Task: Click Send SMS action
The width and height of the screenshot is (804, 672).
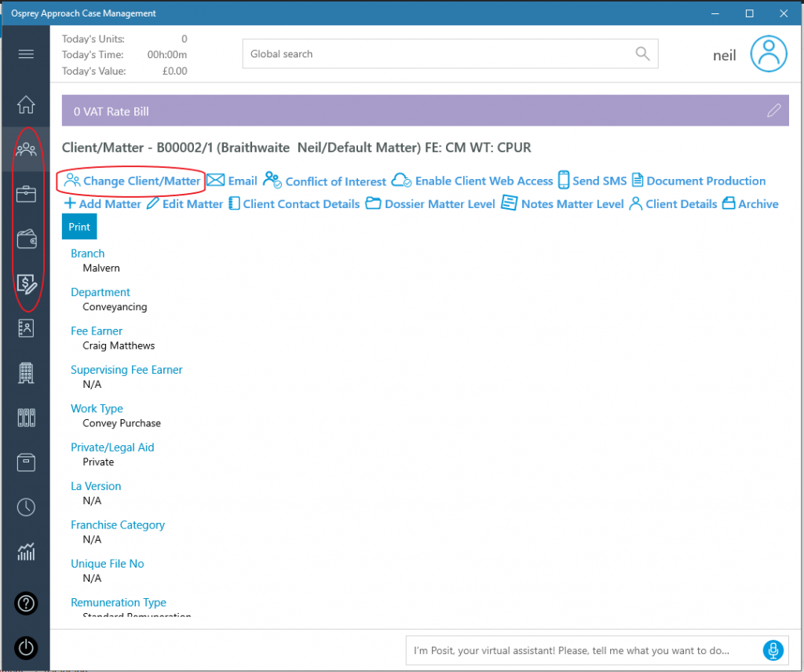Action: pos(592,181)
